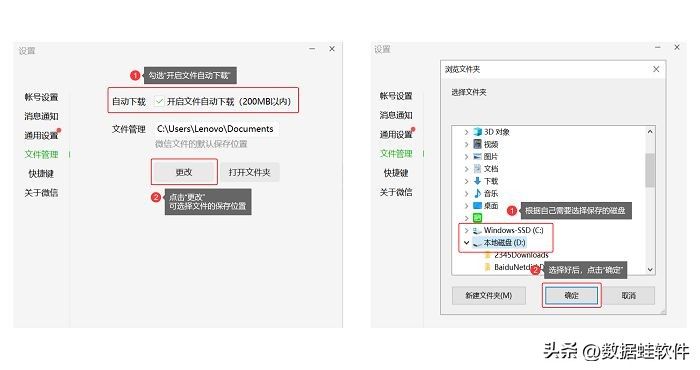
Task: Expand the Windows-SSD (C:) tree node
Action: pyautogui.click(x=467, y=230)
